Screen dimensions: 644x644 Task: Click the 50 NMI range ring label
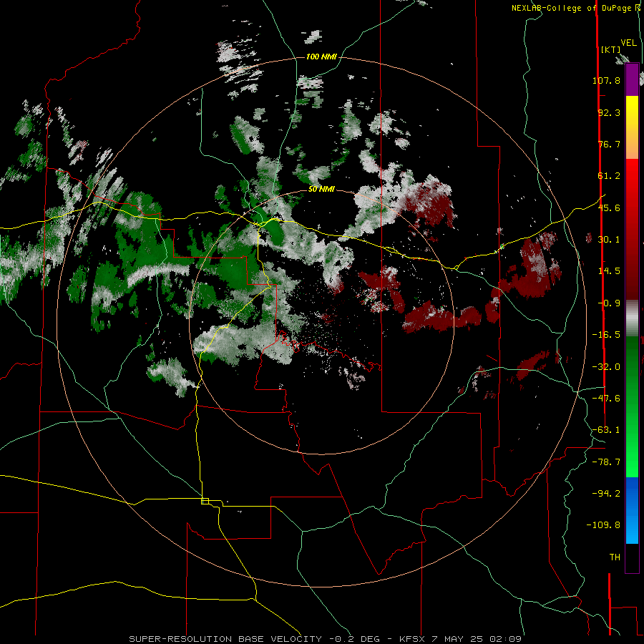click(321, 190)
